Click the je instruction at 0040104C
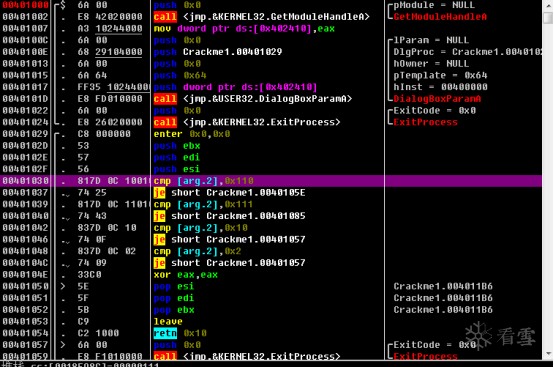Image resolution: width=554 pixels, height=367 pixels. point(229,263)
